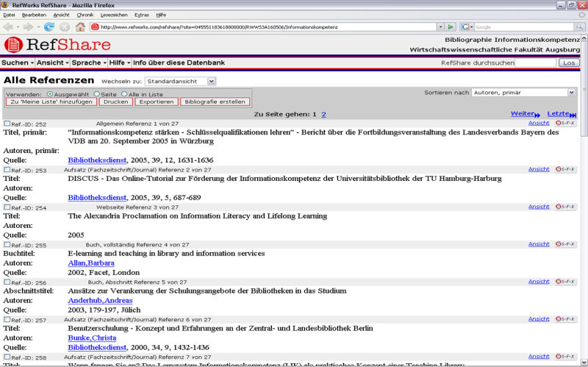This screenshot has width=588, height=367.
Task: Select the 'Seite' radio button
Action: [97, 94]
